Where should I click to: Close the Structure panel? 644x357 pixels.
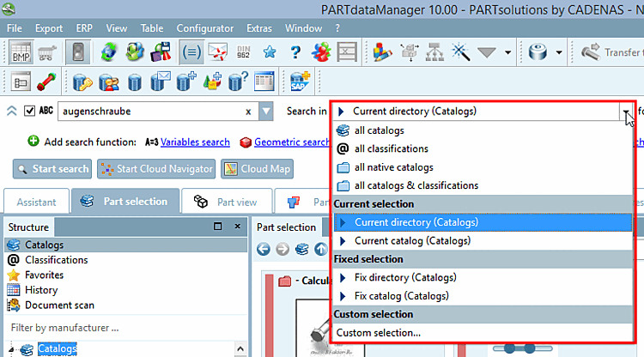point(237,227)
